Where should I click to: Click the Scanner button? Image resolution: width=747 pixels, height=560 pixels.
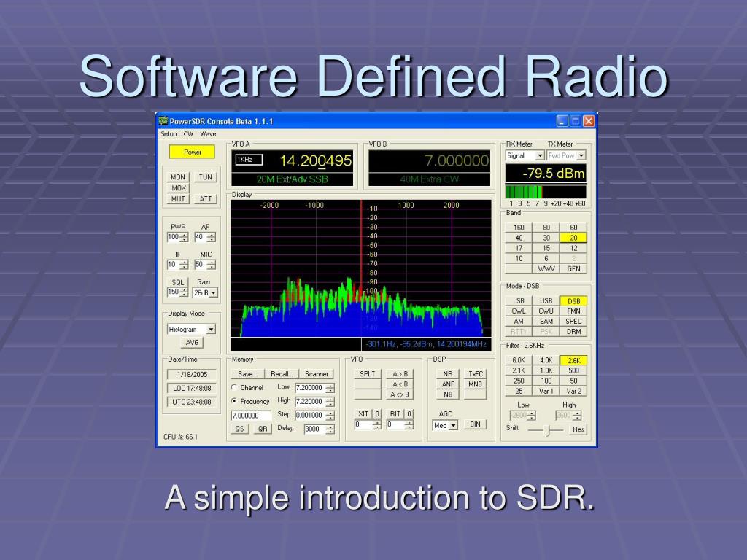point(317,374)
